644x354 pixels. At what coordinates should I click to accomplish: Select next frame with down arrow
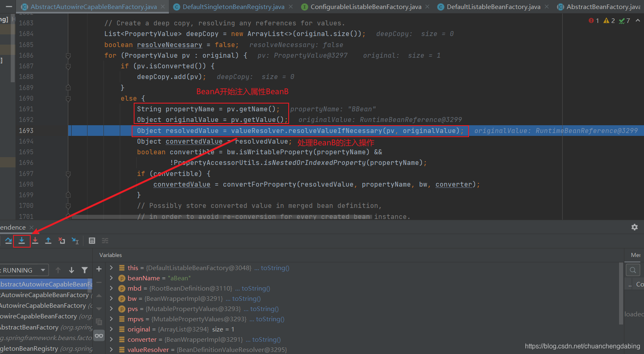(72, 270)
